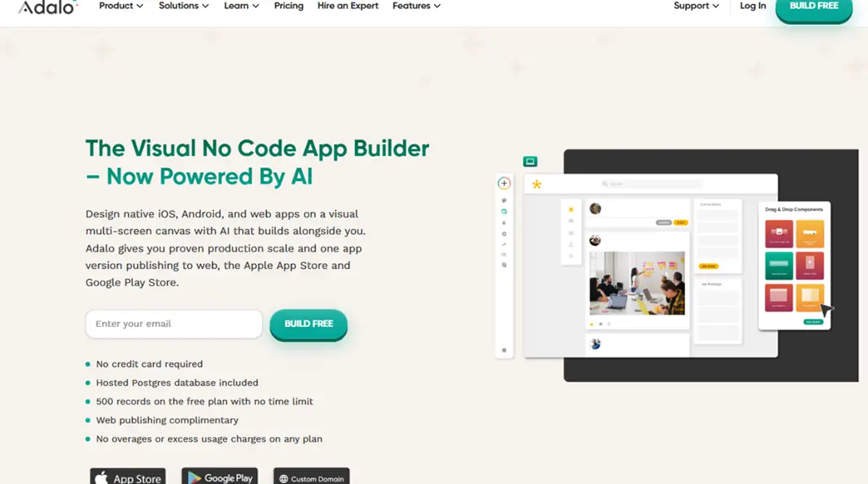This screenshot has height=484, width=868.
Task: Click the green database icon in the left toolbar
Action: click(504, 211)
